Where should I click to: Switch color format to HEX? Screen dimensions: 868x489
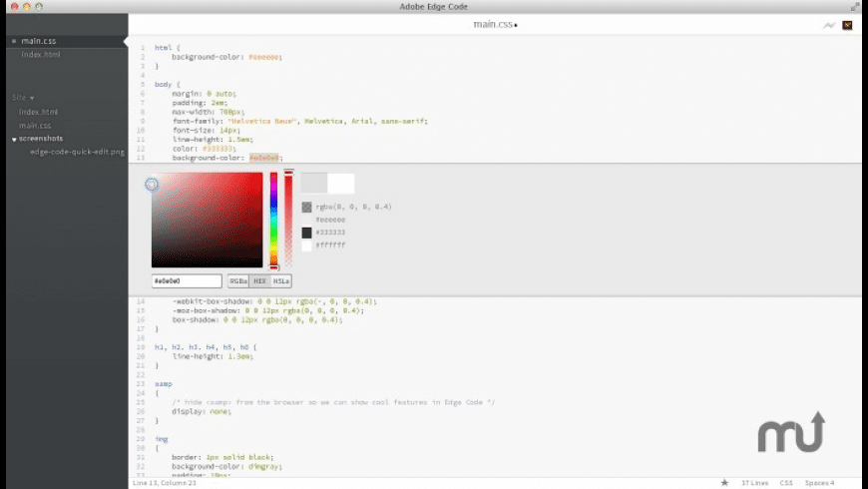(259, 281)
